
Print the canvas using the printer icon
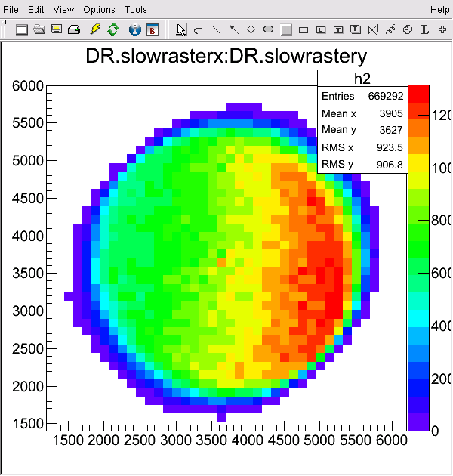click(x=74, y=29)
